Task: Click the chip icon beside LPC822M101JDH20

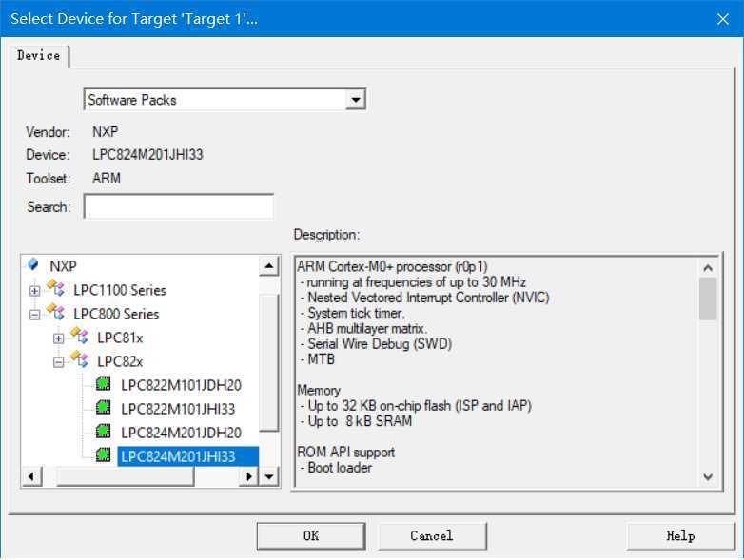Action: click(x=103, y=383)
